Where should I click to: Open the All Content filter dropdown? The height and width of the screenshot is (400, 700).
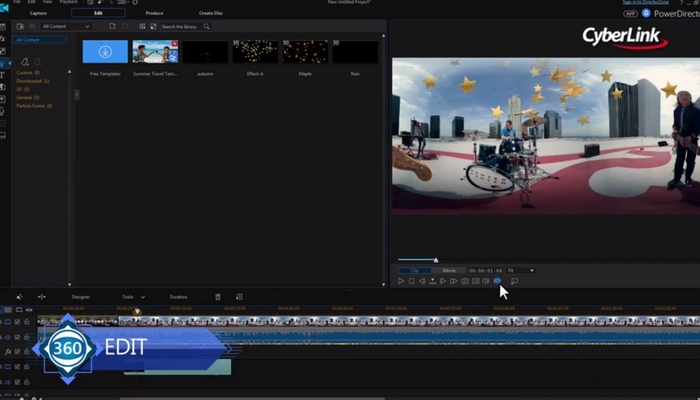pyautogui.click(x=64, y=26)
